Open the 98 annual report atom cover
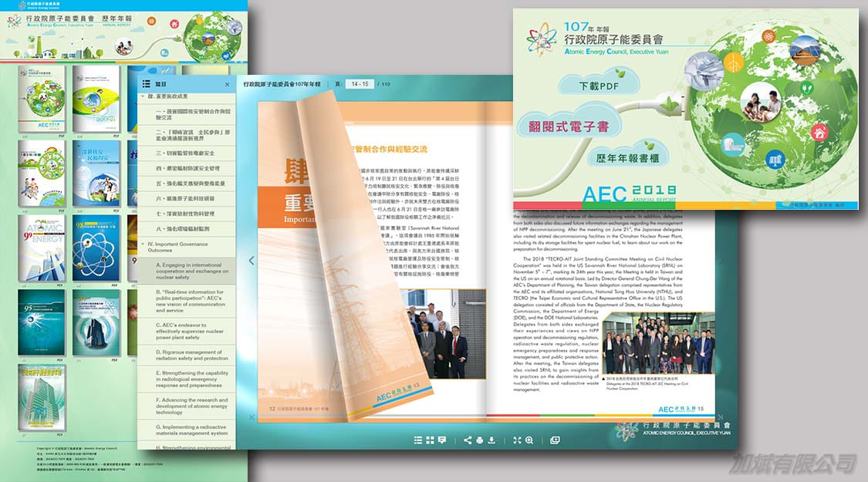Viewport: 868px width, 482px height. [x=96, y=248]
